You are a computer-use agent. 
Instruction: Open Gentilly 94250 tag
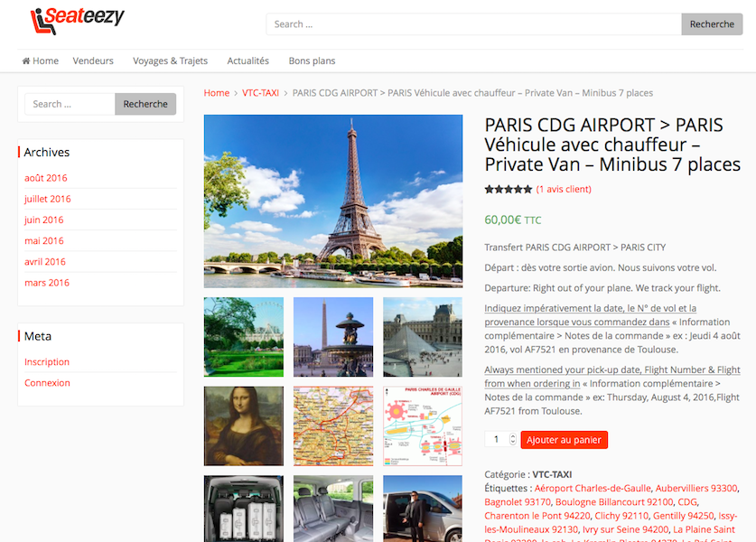[x=683, y=516]
